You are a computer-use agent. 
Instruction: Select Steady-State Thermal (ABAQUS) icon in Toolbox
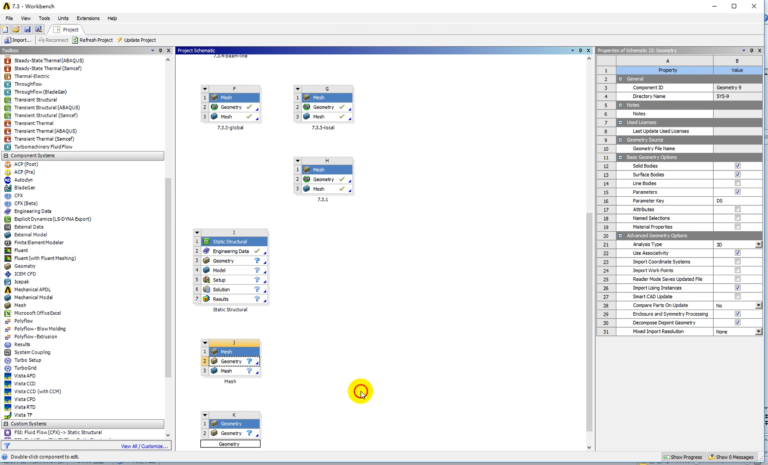pos(7,60)
